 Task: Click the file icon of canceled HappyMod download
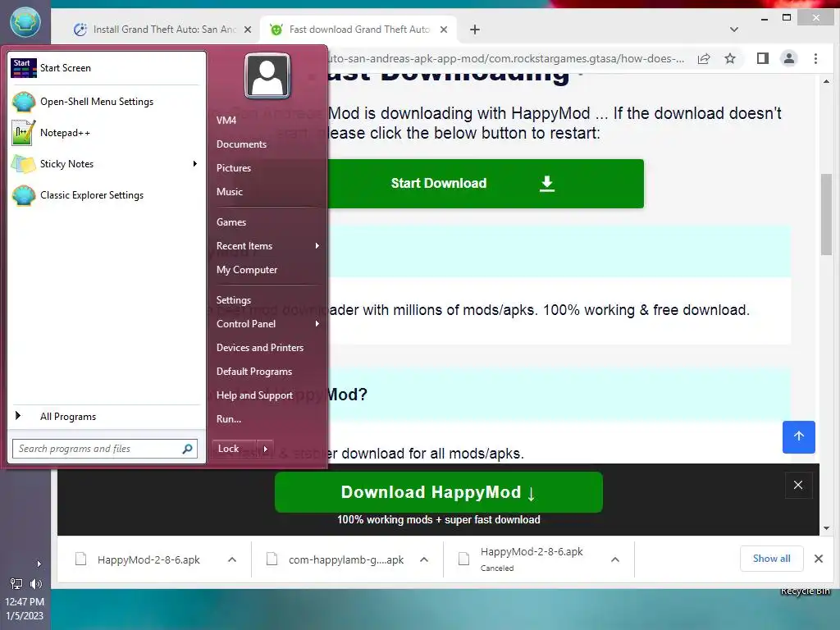[x=464, y=559]
